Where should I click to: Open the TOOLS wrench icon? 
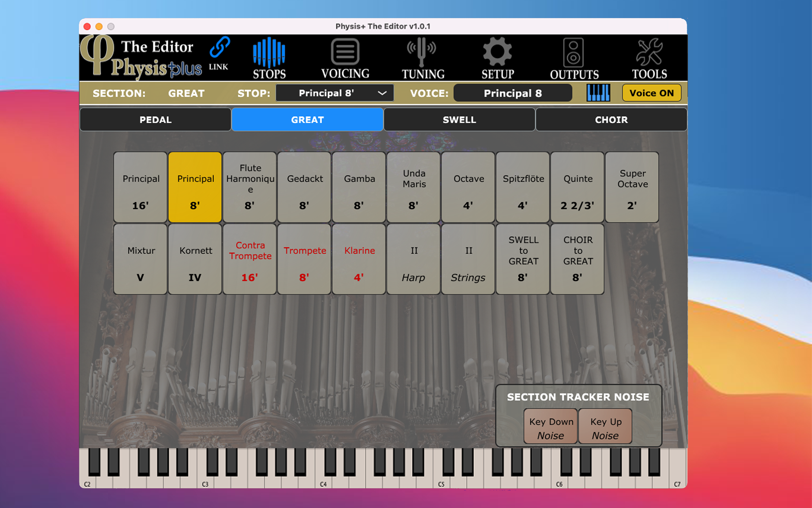point(649,52)
